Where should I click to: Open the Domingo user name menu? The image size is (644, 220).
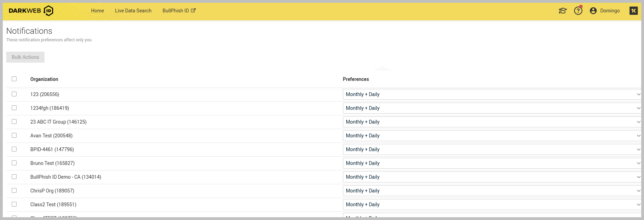[x=610, y=11]
